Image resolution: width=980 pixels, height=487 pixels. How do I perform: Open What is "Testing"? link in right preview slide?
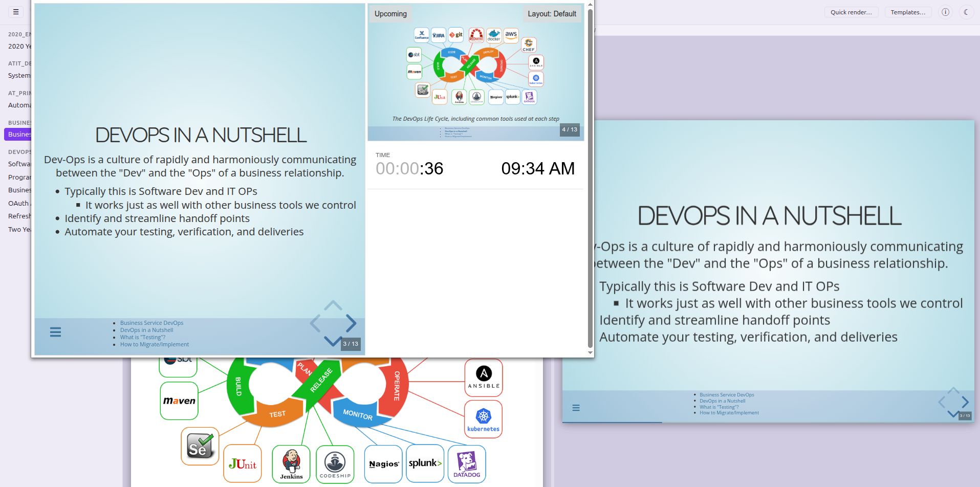coord(719,407)
